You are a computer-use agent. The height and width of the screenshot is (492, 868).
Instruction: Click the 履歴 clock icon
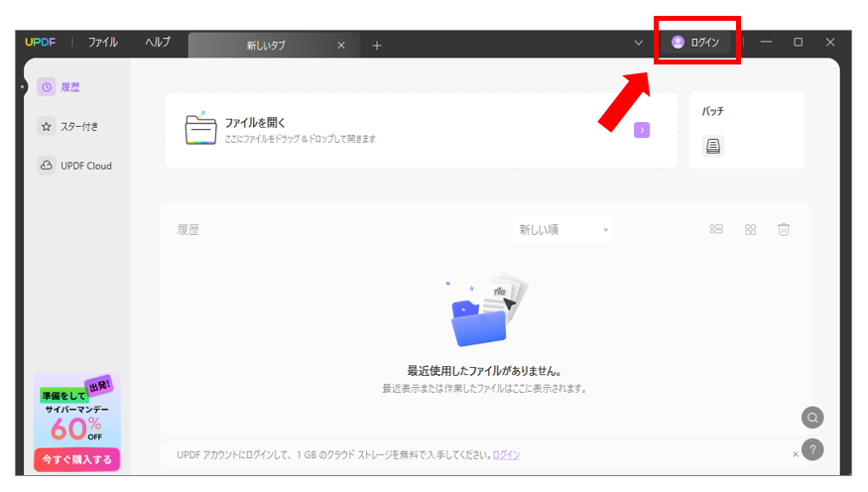(x=47, y=87)
